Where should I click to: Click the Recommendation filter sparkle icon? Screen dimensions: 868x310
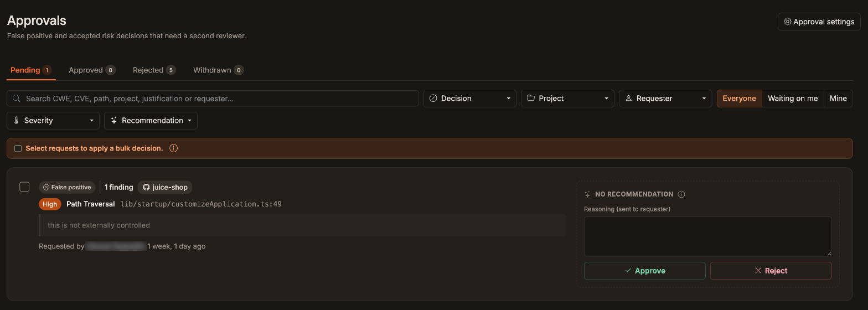113,121
